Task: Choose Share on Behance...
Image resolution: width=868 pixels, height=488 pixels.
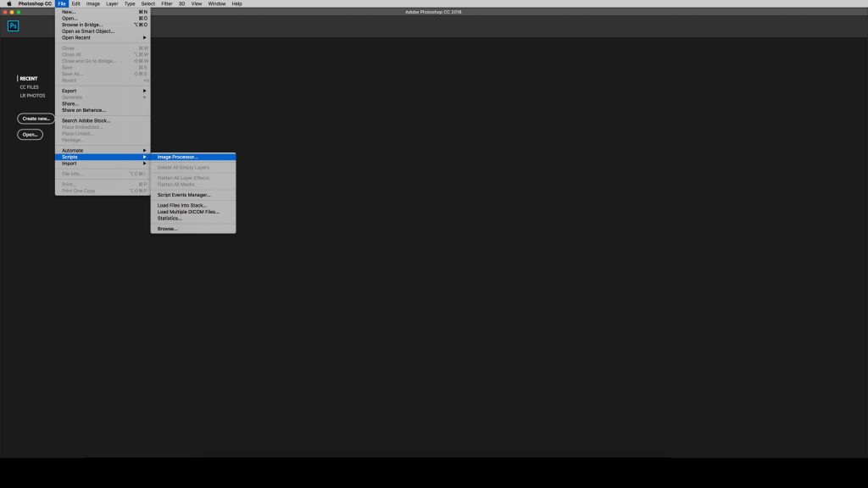Action: pos(103,110)
